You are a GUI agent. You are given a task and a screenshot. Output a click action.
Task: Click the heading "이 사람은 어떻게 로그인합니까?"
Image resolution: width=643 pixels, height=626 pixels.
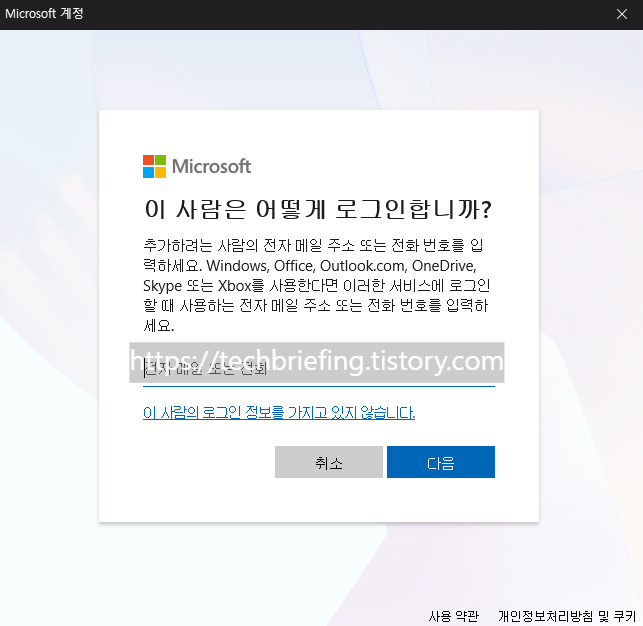318,209
